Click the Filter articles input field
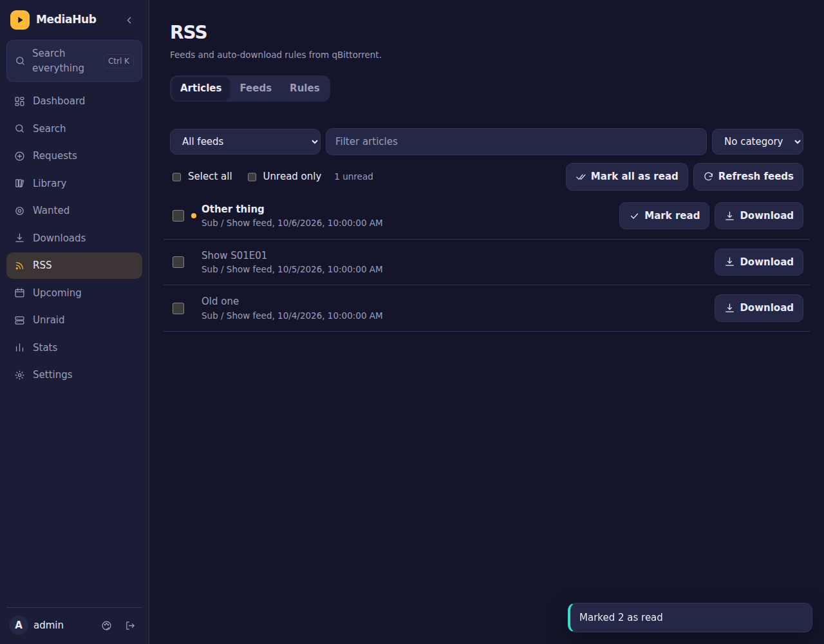Screen dimensions: 824x644 [516, 142]
